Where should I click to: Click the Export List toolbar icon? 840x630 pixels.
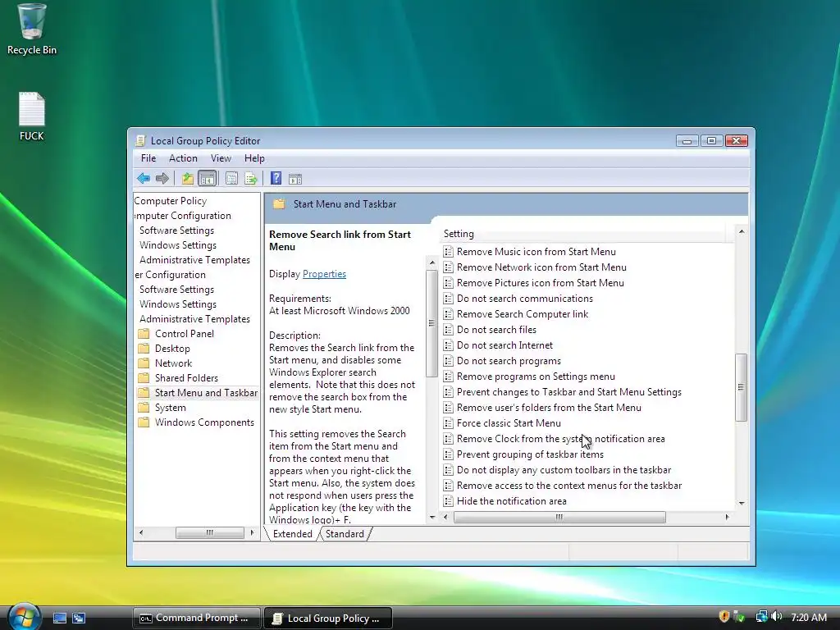click(x=251, y=178)
